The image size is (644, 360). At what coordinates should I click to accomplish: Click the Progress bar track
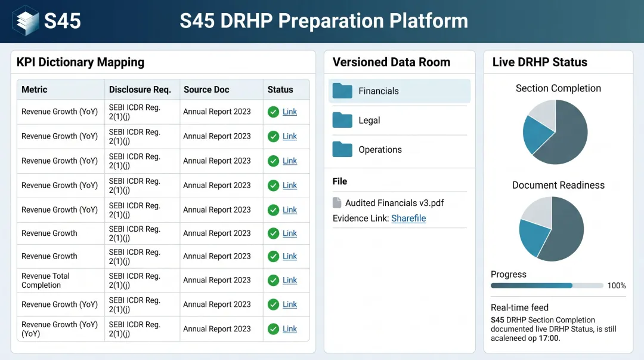(547, 285)
